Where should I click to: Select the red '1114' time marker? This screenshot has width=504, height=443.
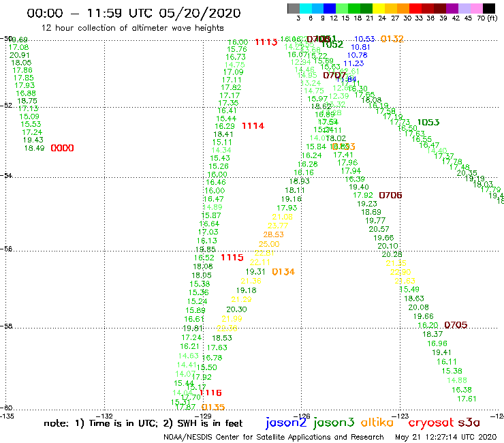[x=253, y=126]
